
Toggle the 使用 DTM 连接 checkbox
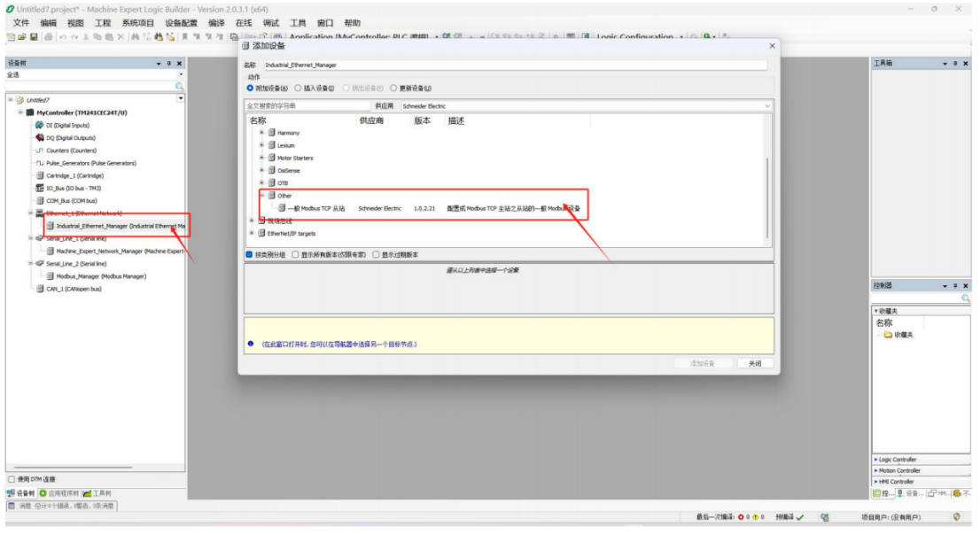pyautogui.click(x=12, y=480)
